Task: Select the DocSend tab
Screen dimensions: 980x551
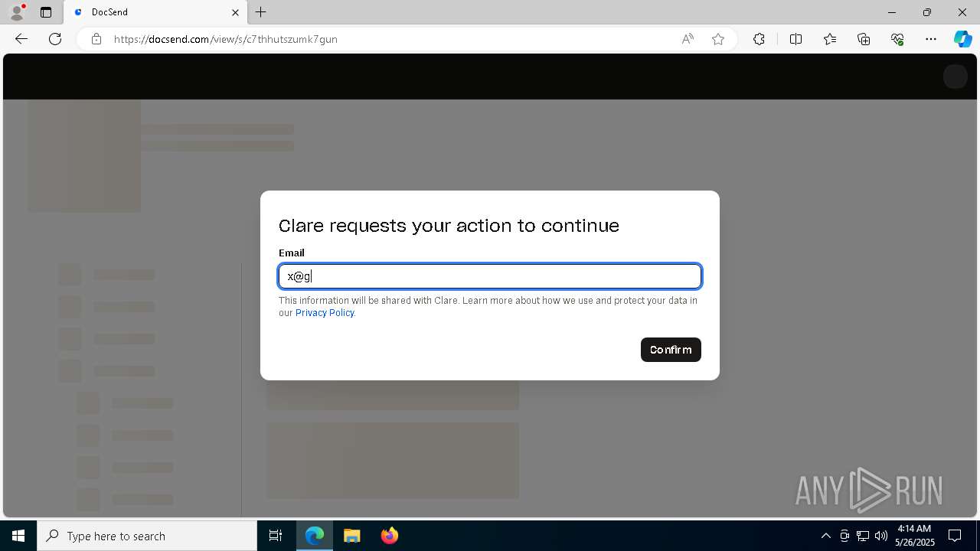Action: 155,12
